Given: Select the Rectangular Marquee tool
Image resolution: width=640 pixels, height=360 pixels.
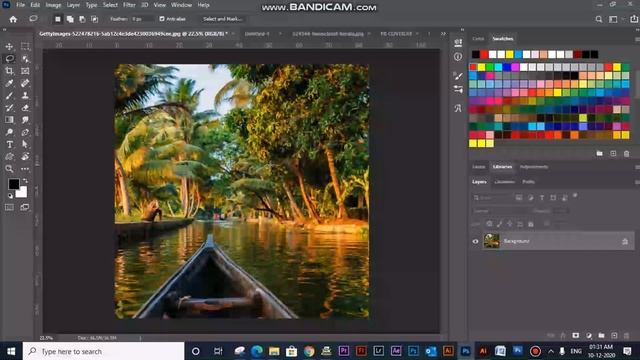Looking at the screenshot, I should [x=25, y=47].
